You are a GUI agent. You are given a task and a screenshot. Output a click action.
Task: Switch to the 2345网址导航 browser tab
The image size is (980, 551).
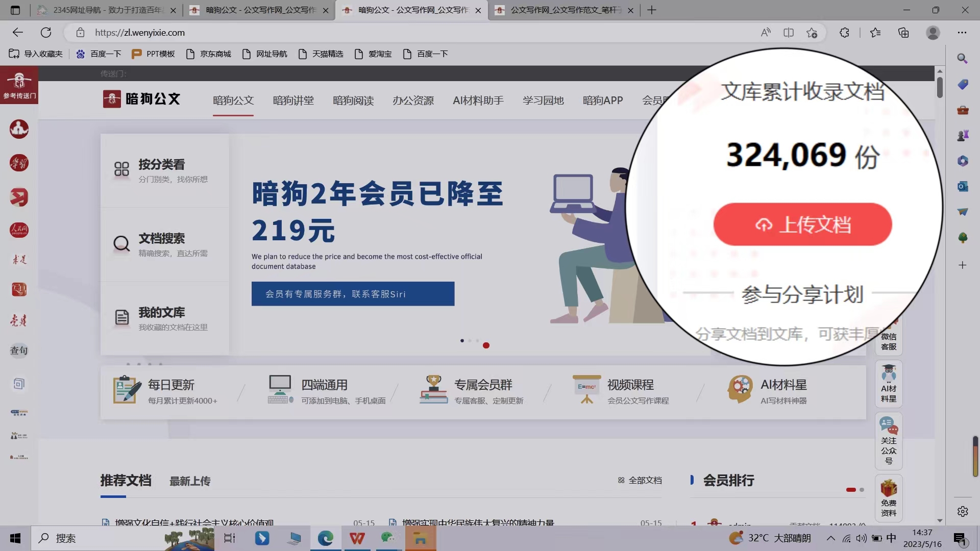tap(105, 10)
